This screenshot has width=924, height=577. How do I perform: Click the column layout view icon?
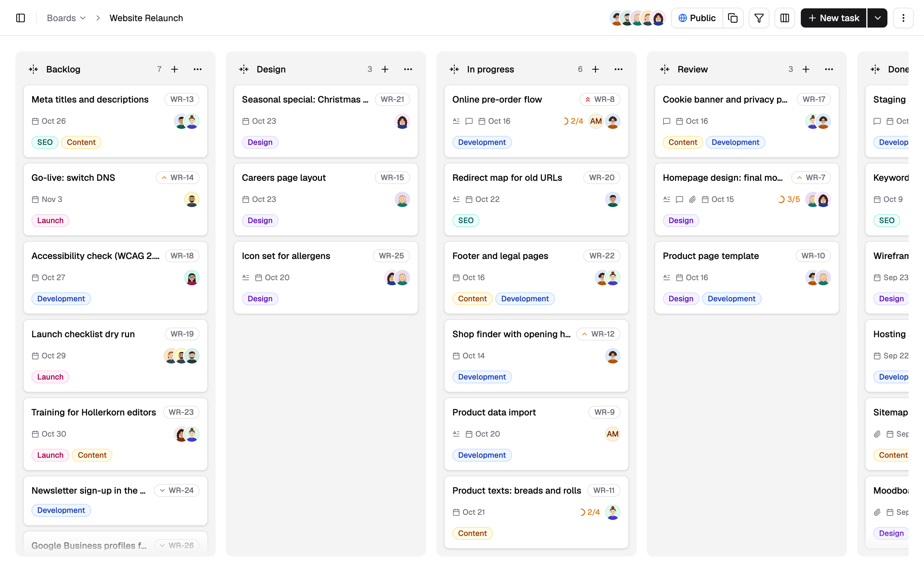point(785,18)
